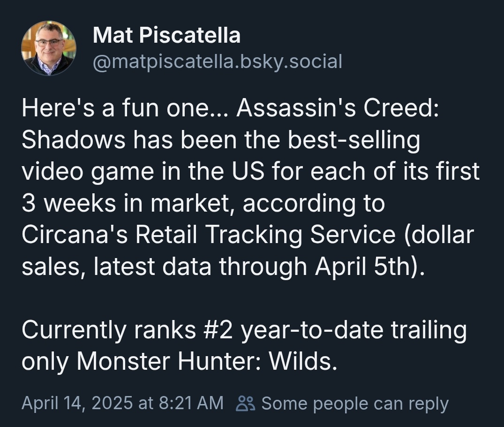Click the "Currently ranks" paragraph start
The height and width of the screenshot is (427, 504).
tap(109, 331)
